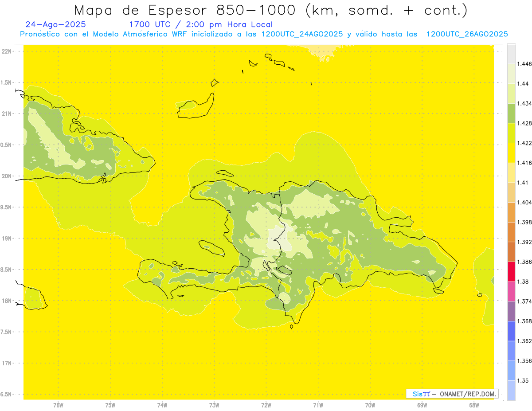Click the legend value 1.41
The width and height of the screenshot is (532, 411).
pyautogui.click(x=523, y=183)
